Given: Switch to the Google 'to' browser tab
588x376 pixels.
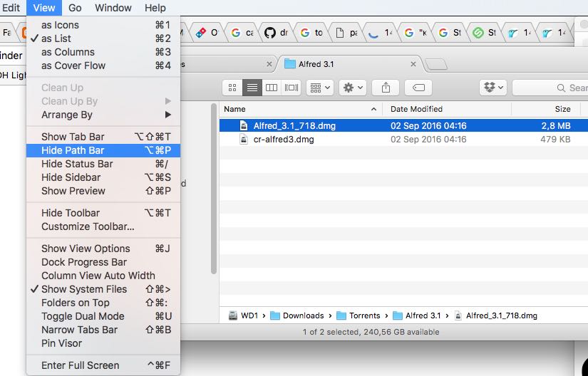Looking at the screenshot, I should click(311, 33).
